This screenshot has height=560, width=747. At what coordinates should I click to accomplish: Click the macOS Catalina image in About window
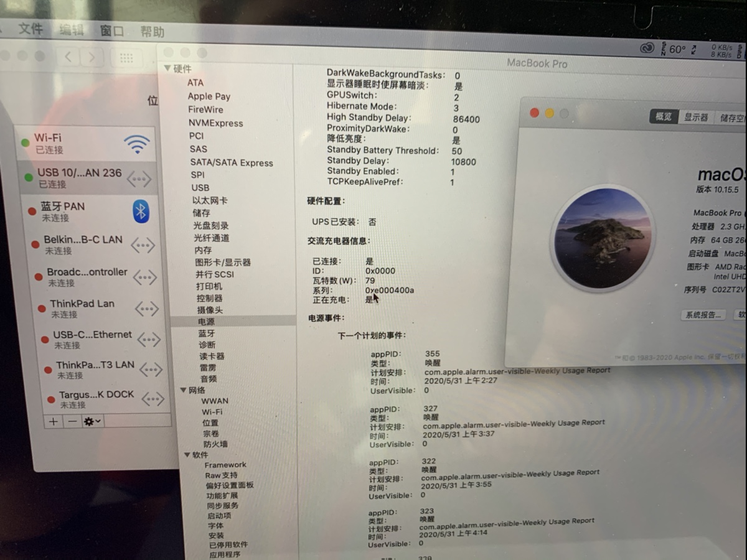(x=602, y=238)
